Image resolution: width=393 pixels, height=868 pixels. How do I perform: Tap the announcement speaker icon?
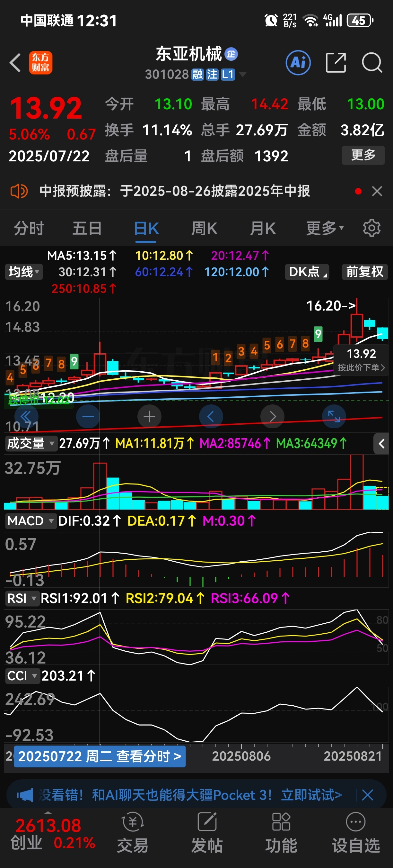pos(19,191)
